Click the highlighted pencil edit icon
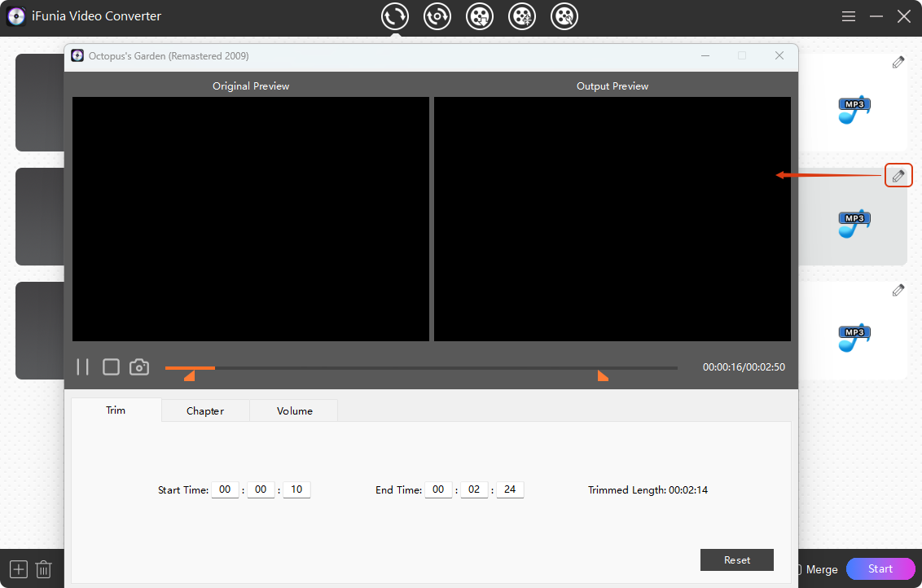This screenshot has width=922, height=588. (898, 176)
